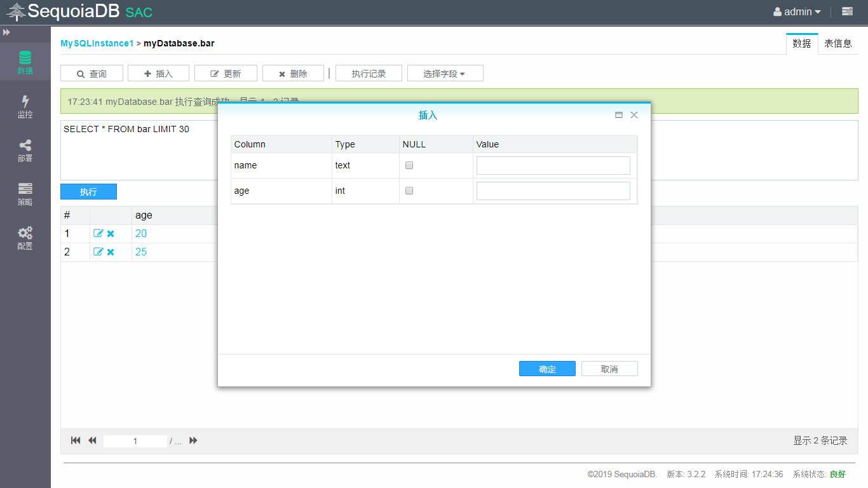
Task: Open the 策略 strategy sidebar icon
Action: coord(25,194)
